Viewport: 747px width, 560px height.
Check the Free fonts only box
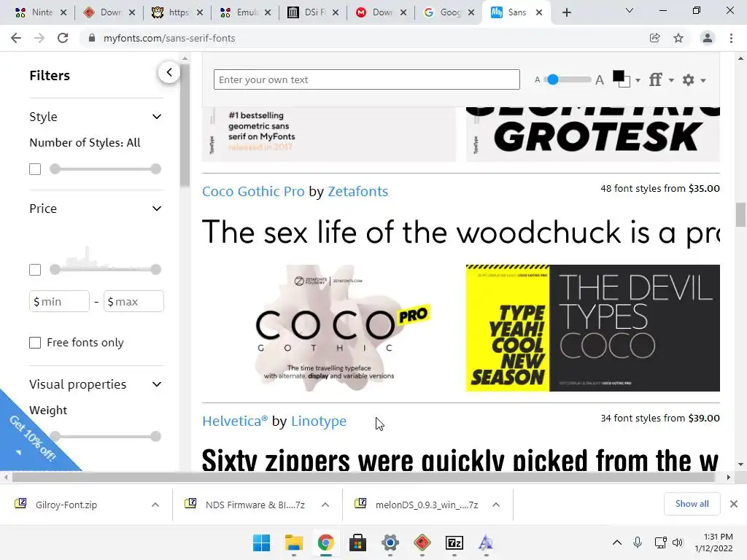point(35,343)
